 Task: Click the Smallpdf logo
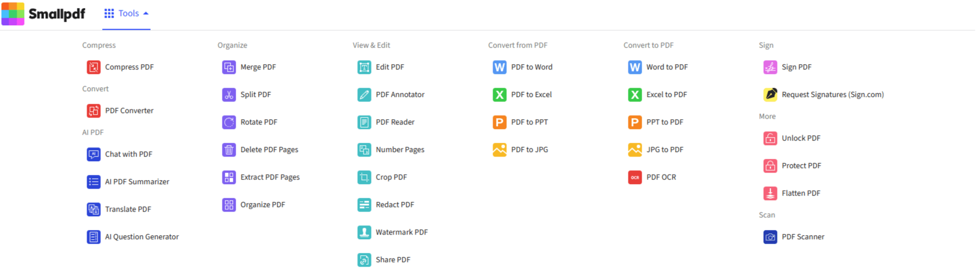pyautogui.click(x=44, y=14)
